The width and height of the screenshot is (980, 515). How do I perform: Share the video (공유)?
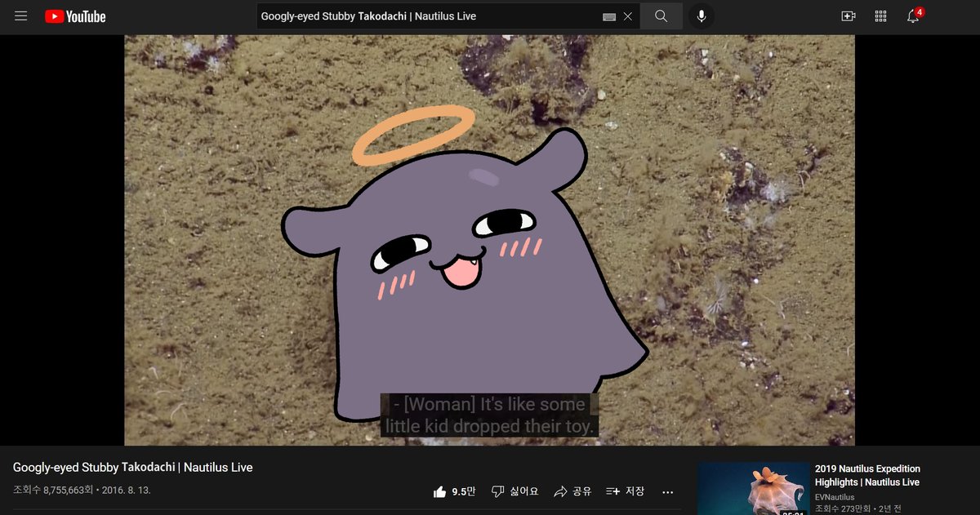click(x=572, y=491)
